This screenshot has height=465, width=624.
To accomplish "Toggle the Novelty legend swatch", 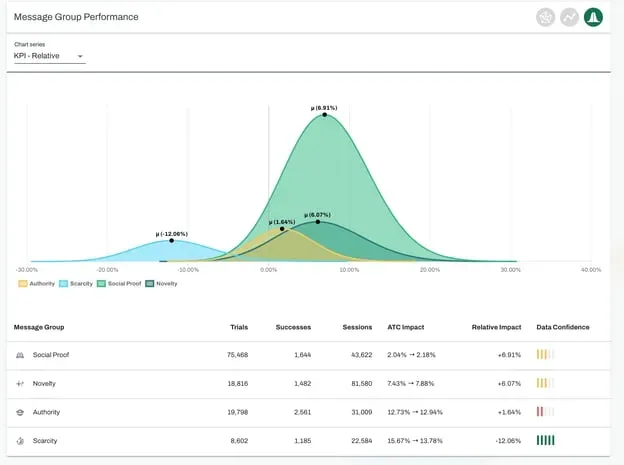I will click(x=150, y=284).
